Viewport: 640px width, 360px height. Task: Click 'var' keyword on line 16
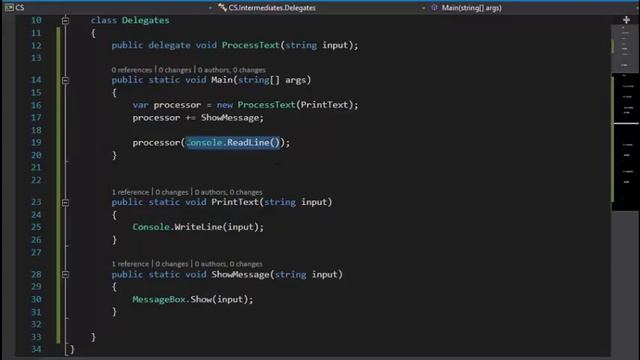tap(140, 105)
